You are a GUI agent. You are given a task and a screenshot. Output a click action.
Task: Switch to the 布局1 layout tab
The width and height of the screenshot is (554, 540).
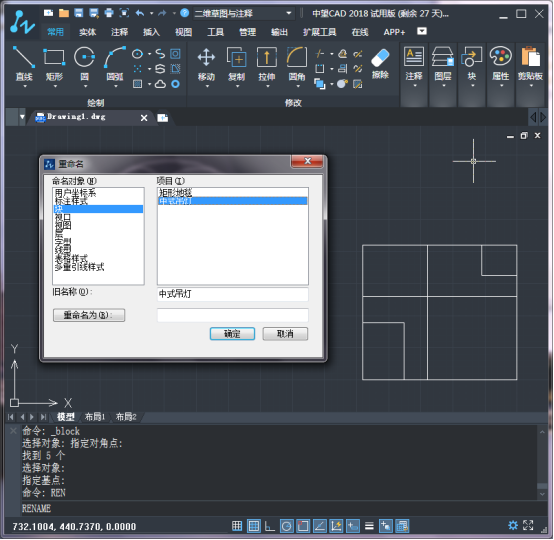(95, 417)
